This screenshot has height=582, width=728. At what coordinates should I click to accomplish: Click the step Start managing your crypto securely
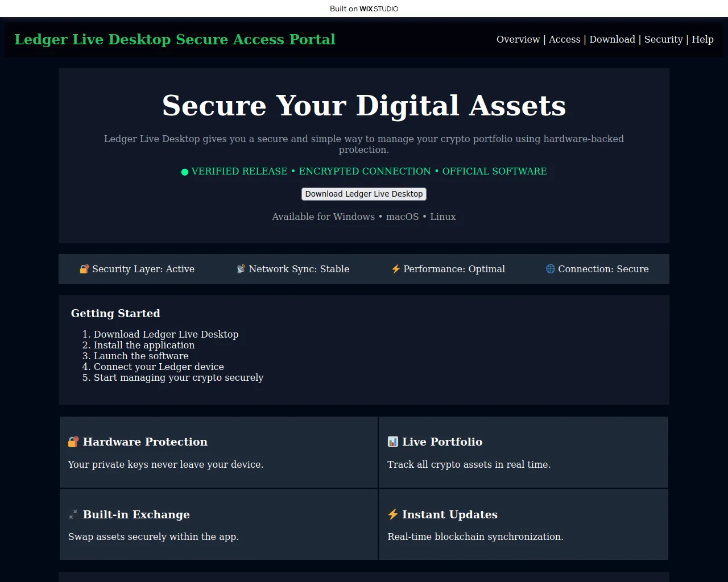click(x=179, y=377)
